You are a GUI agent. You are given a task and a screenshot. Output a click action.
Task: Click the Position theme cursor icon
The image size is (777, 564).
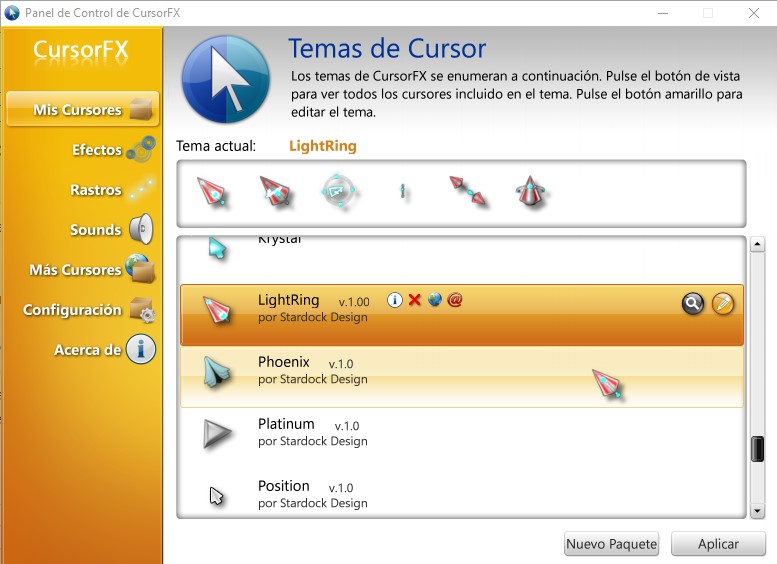click(x=216, y=496)
